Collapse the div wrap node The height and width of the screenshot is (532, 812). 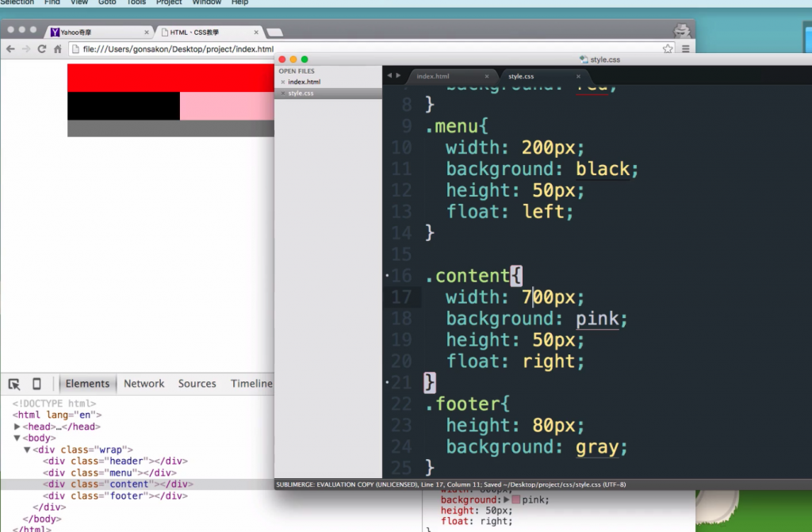pos(27,450)
